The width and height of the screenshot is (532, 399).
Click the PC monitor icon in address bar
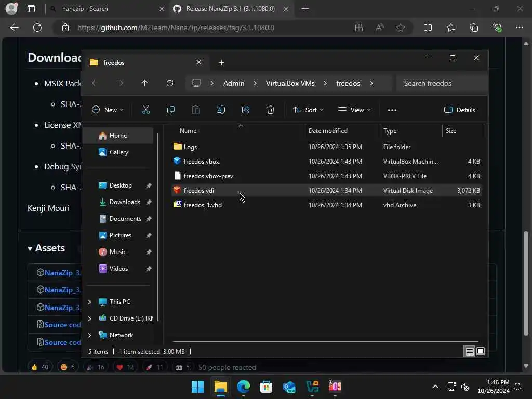(196, 83)
